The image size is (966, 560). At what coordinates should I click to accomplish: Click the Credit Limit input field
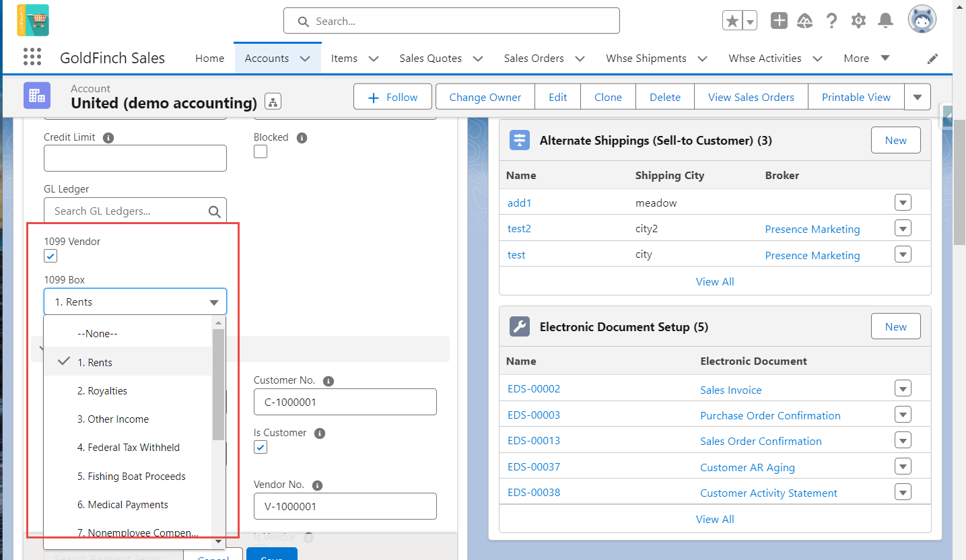pyautogui.click(x=135, y=158)
